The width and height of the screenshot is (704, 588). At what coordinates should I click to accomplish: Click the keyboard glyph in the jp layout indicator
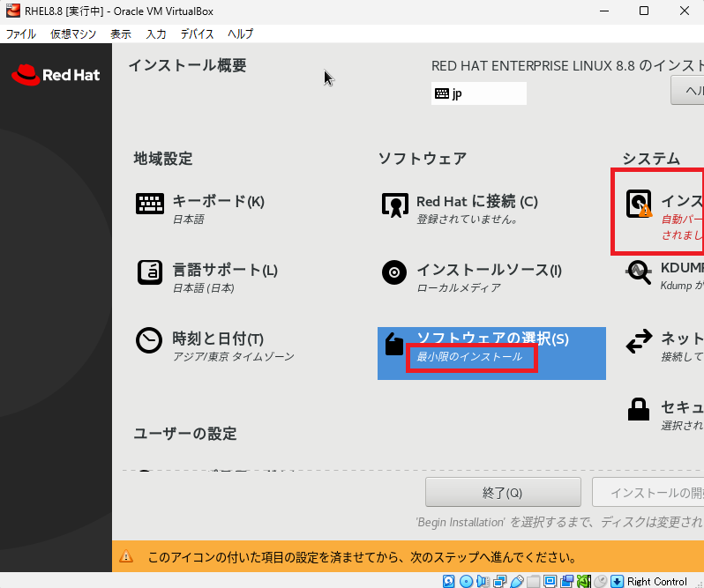coord(442,93)
